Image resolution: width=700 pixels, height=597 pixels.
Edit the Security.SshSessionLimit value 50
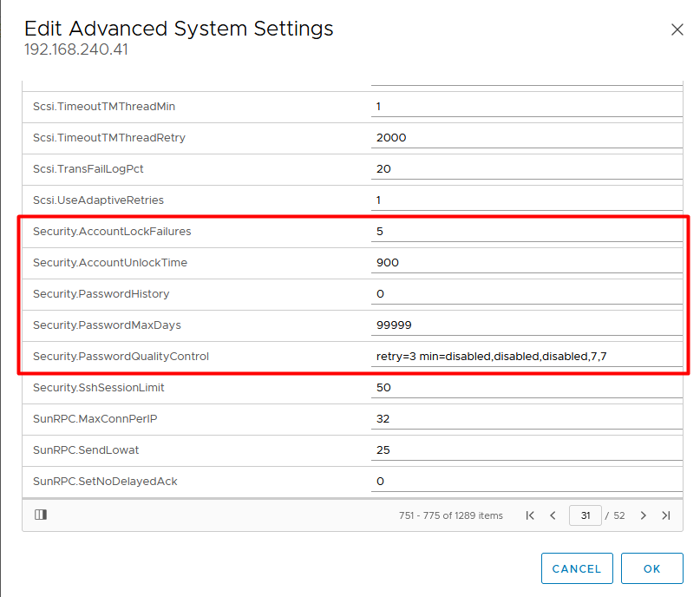tap(527, 388)
